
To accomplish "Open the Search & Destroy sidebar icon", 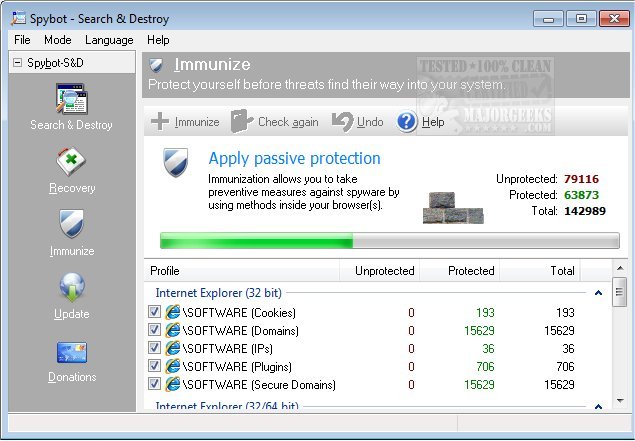I will [x=71, y=100].
